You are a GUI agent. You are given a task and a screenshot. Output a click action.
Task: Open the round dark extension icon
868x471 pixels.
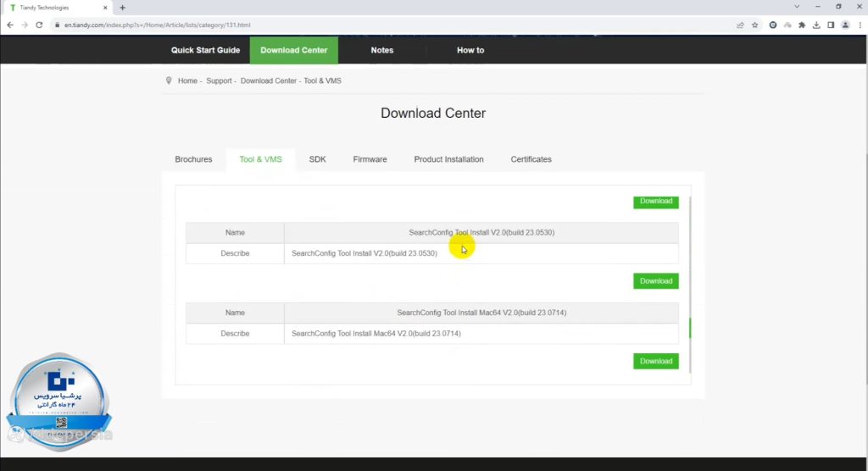(773, 25)
